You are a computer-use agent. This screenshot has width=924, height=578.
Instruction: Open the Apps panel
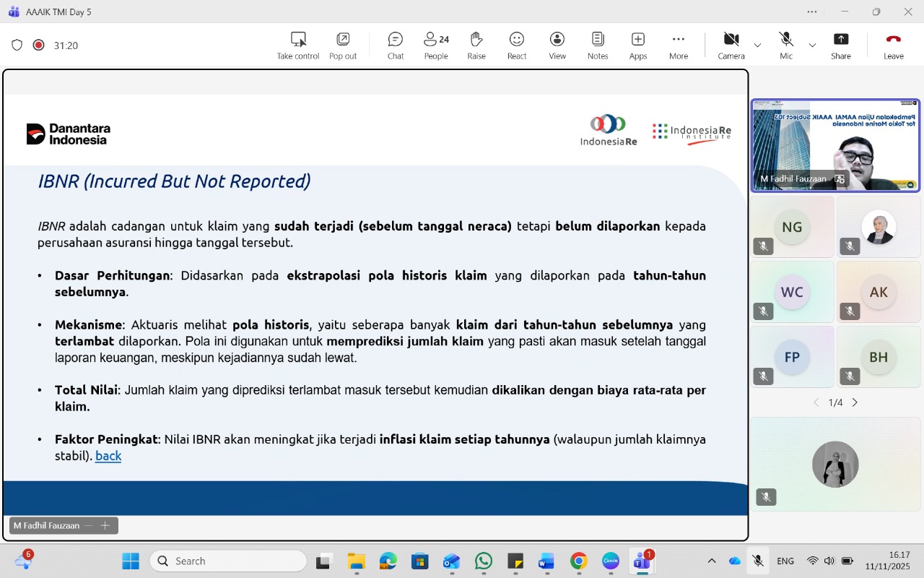(x=638, y=45)
